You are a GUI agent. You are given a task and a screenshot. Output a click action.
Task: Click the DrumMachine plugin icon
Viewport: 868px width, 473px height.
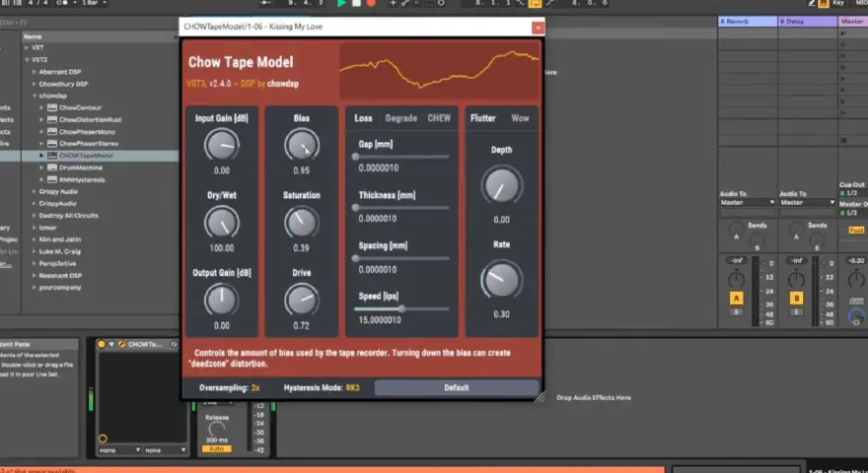click(x=52, y=168)
